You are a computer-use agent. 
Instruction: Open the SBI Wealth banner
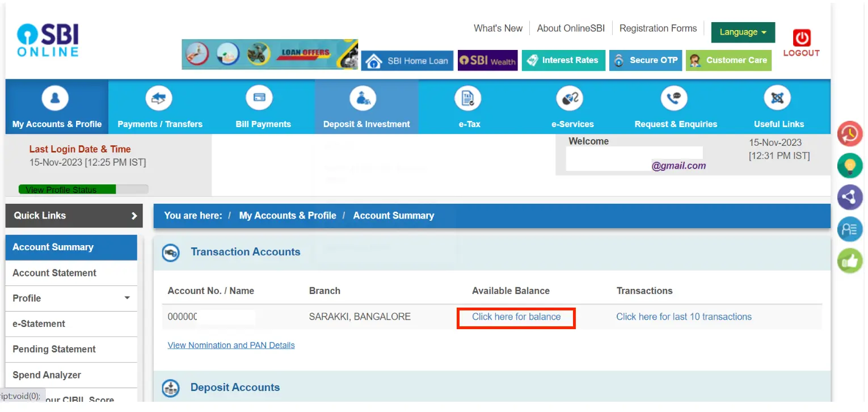tap(488, 61)
